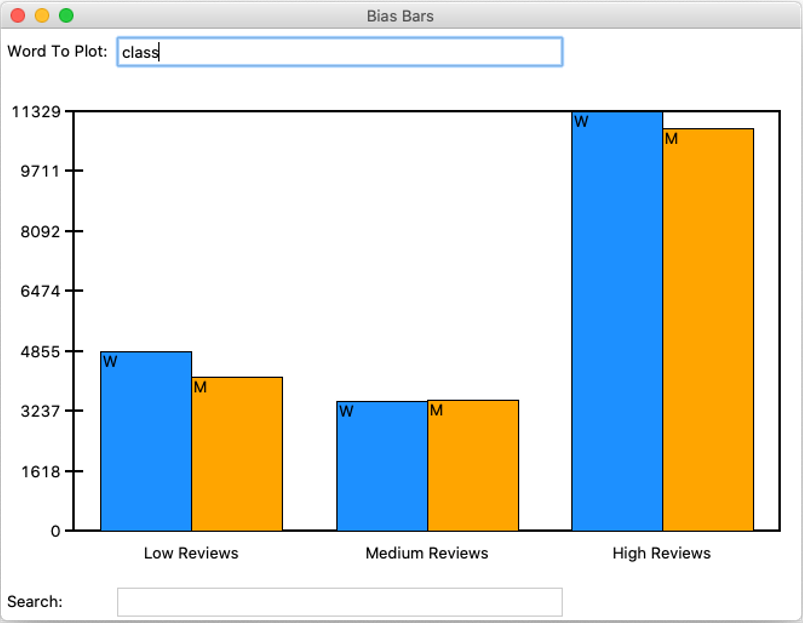Click inside the Search text field

(340, 601)
